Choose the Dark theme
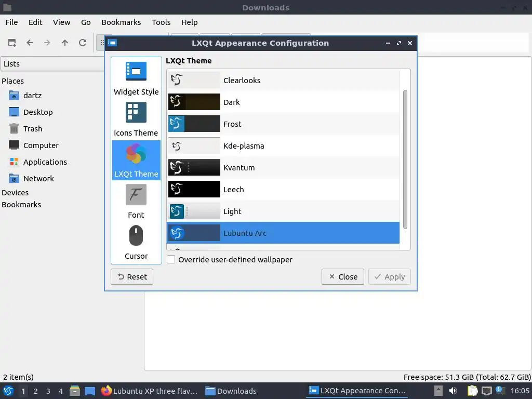532x399 pixels. click(x=283, y=102)
